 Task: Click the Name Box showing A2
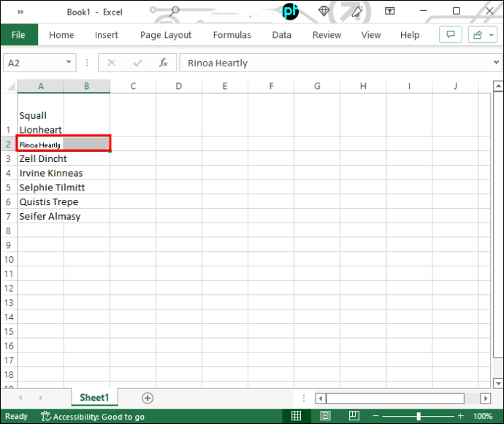pyautogui.click(x=35, y=63)
